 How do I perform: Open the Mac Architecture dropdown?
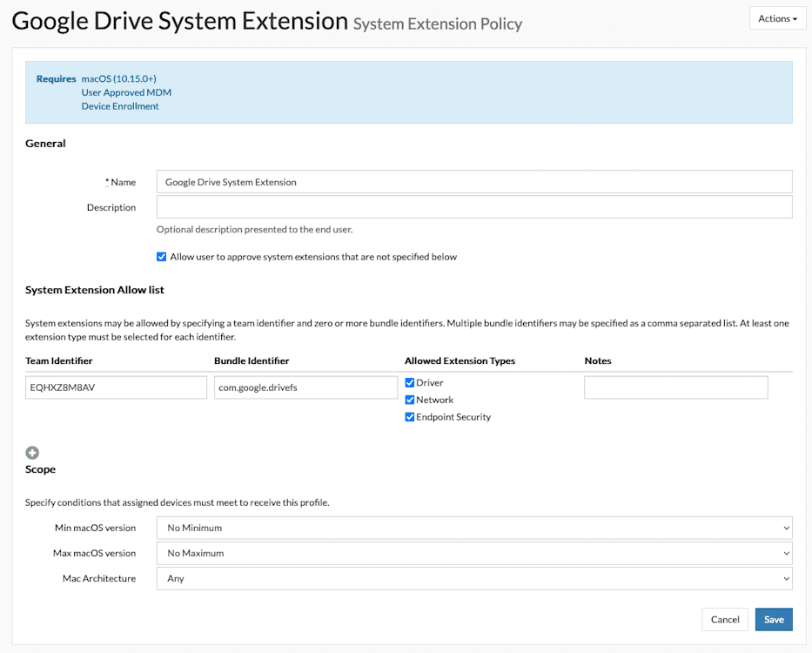[474, 578]
